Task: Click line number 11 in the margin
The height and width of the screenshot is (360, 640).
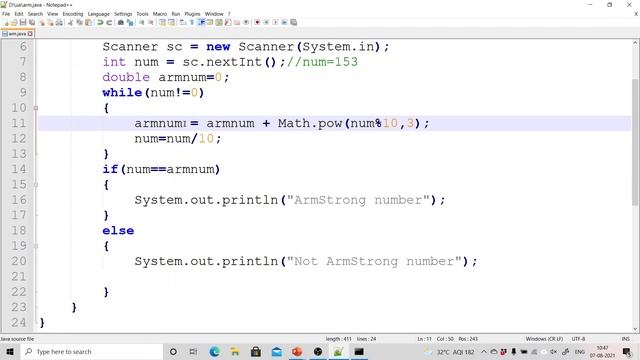Action: (18, 123)
